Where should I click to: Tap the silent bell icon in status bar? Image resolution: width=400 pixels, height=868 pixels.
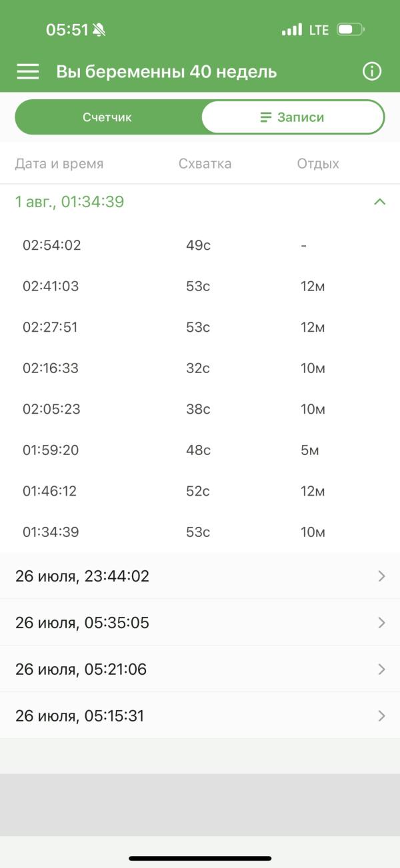pyautogui.click(x=99, y=30)
